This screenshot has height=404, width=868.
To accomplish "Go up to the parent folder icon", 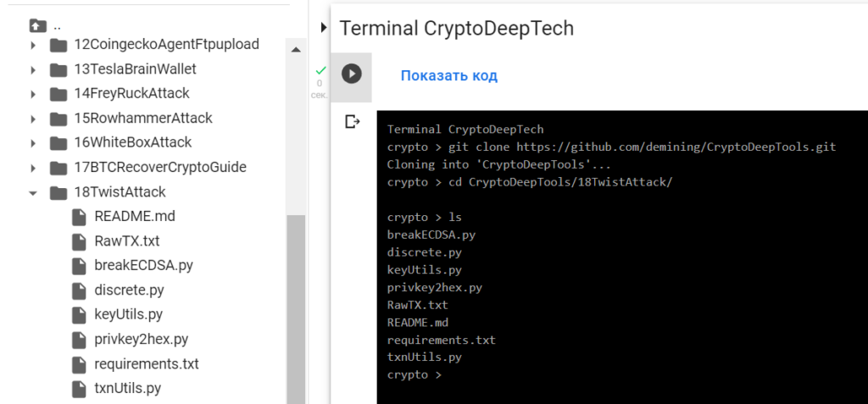I will pos(37,25).
